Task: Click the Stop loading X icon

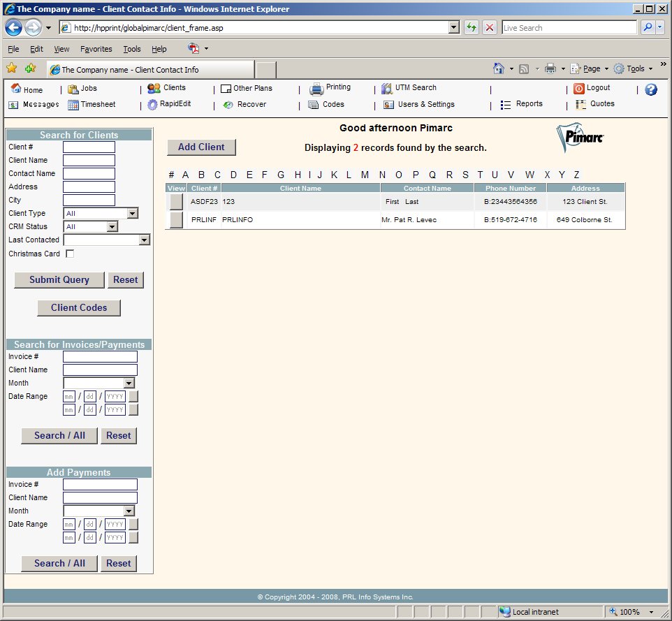Action: tap(490, 28)
